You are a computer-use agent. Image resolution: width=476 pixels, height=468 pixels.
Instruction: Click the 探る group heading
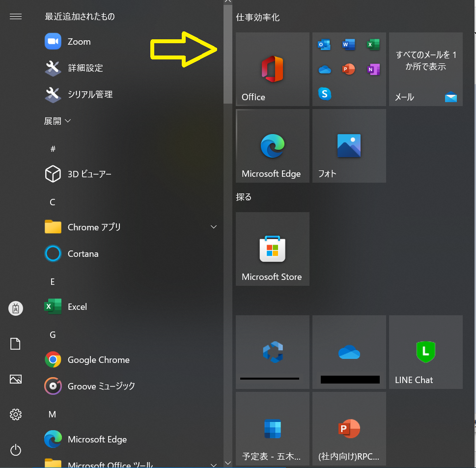click(x=244, y=197)
